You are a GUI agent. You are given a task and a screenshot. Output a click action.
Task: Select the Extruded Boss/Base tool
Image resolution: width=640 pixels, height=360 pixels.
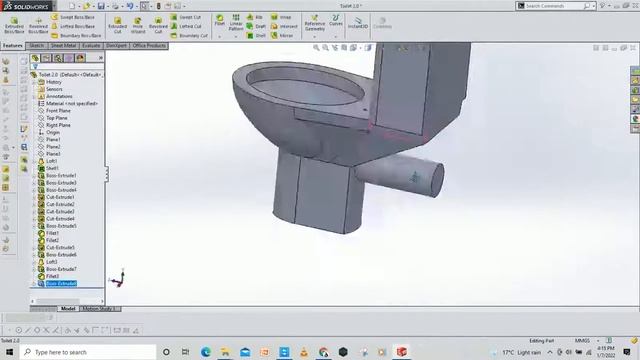pyautogui.click(x=14, y=25)
